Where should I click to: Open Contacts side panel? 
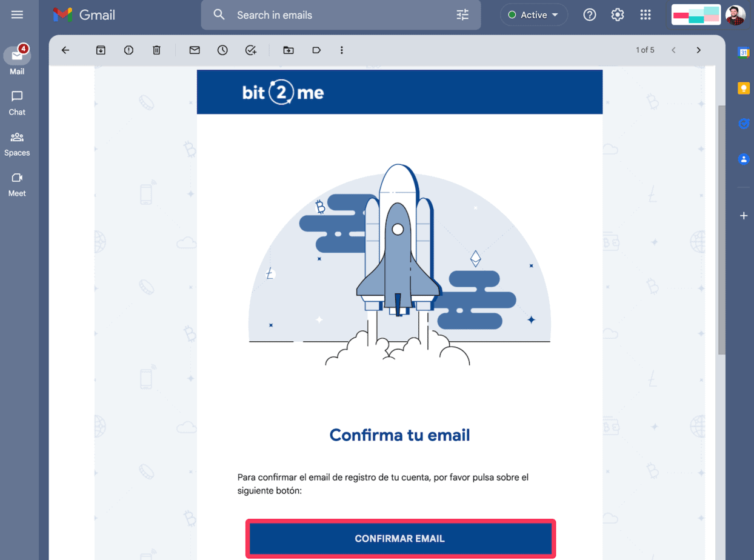coord(744,159)
